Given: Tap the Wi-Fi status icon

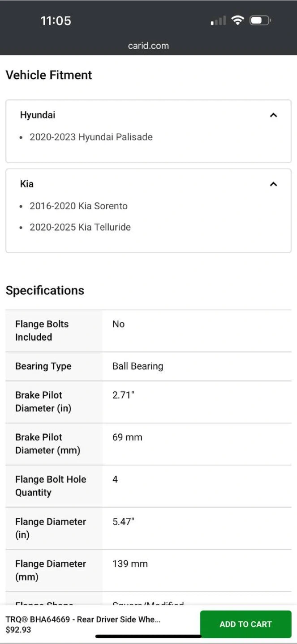Looking at the screenshot, I should click(237, 20).
